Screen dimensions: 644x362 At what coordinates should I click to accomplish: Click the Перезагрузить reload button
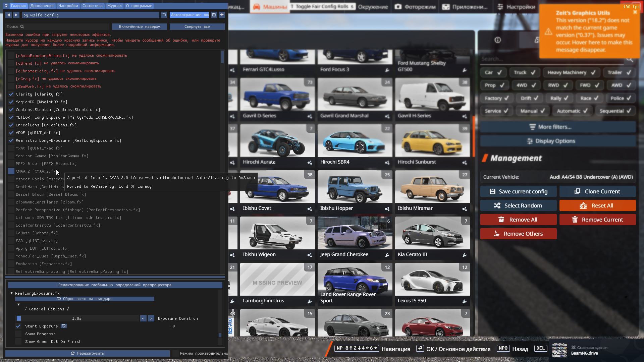pos(87,353)
